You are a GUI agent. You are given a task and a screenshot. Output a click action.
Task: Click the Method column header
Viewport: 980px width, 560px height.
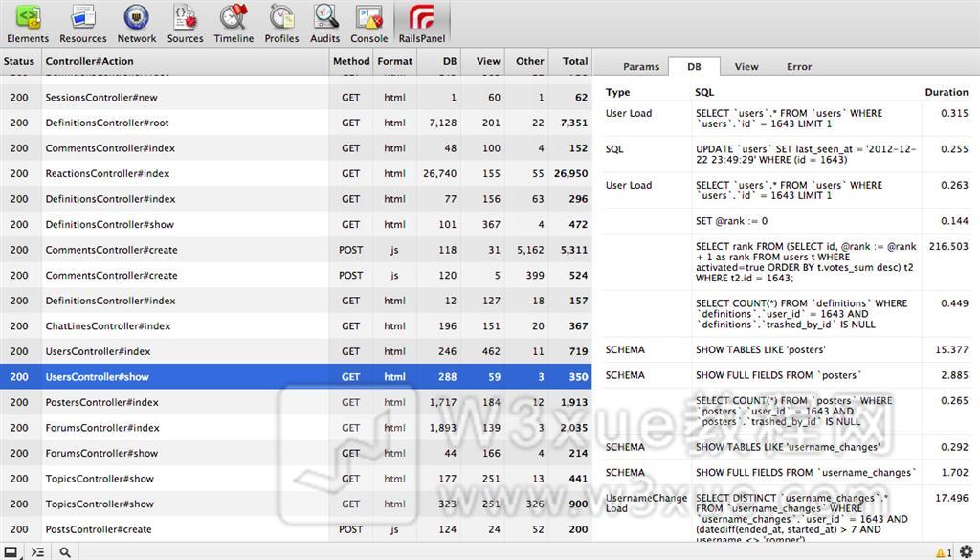tap(350, 61)
